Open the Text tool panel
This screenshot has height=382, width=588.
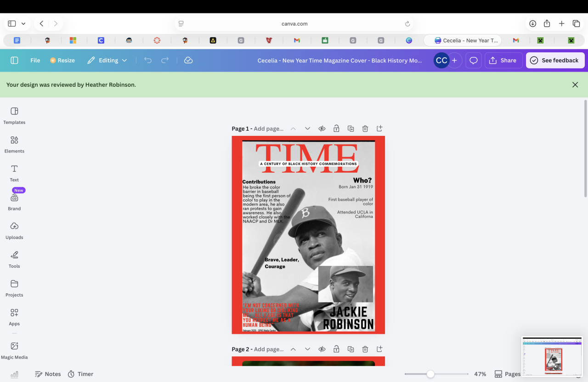coord(14,173)
